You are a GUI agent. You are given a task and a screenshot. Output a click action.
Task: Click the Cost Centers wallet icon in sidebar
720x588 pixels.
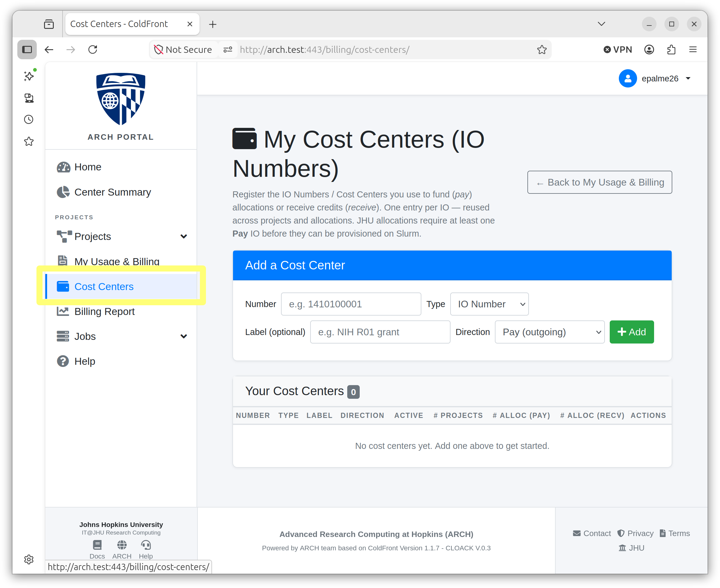(x=63, y=286)
